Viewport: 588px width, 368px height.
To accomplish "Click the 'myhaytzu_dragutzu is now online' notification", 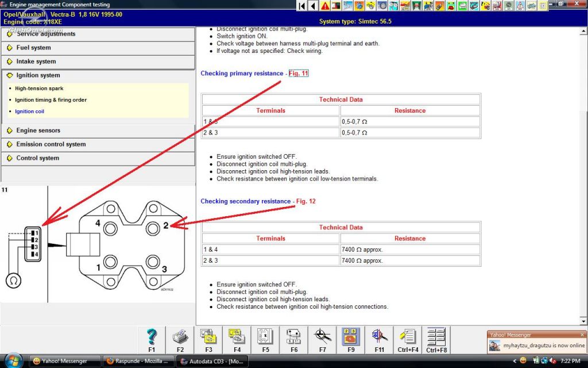I will (544, 346).
